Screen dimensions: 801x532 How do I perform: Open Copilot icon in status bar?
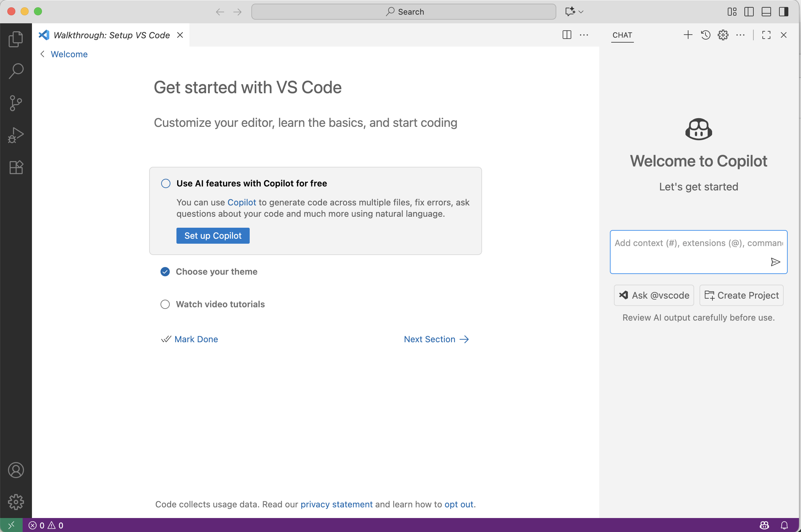(x=763, y=525)
